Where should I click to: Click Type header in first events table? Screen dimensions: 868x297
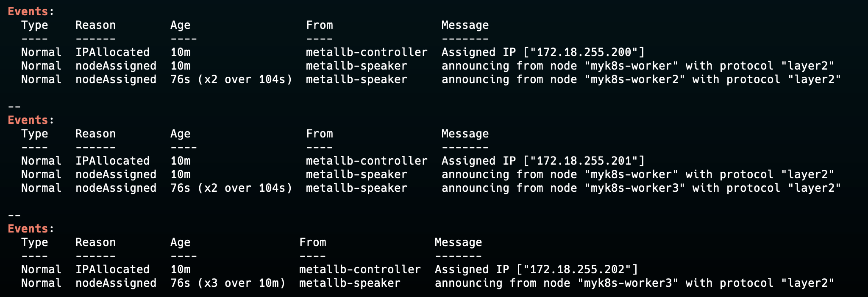pyautogui.click(x=35, y=25)
